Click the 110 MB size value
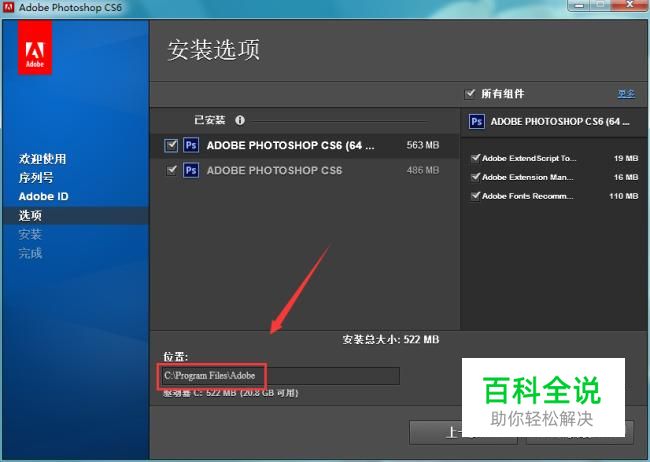 (x=623, y=196)
